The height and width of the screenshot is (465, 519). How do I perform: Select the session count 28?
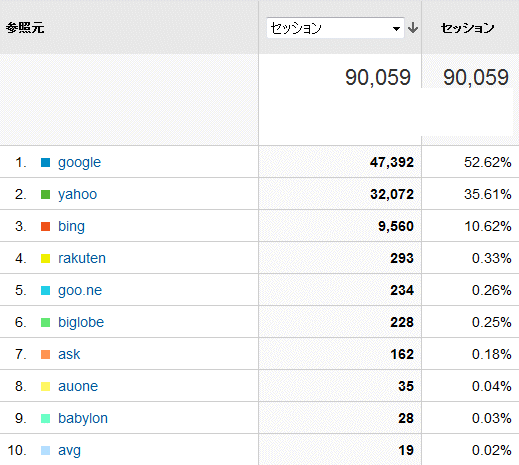(406, 419)
